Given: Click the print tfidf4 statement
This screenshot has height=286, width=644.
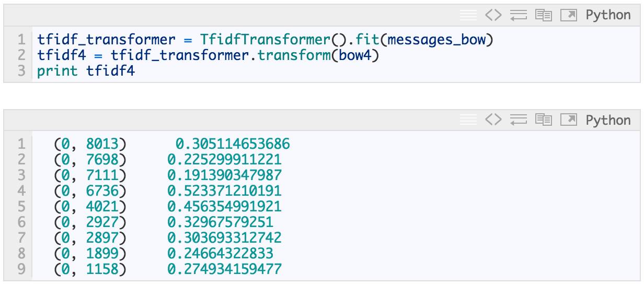Looking at the screenshot, I should point(86,71).
